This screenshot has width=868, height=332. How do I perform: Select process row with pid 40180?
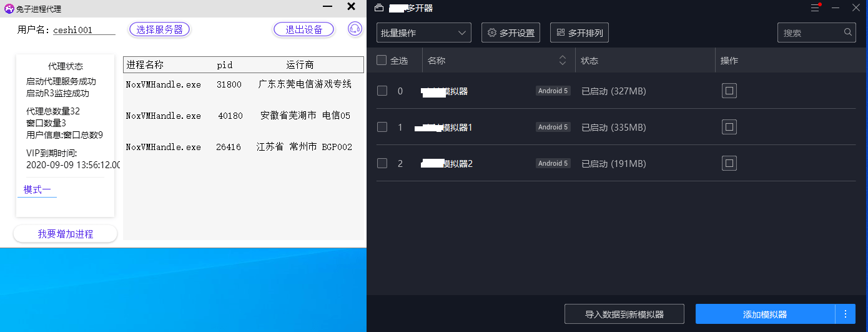coord(243,116)
